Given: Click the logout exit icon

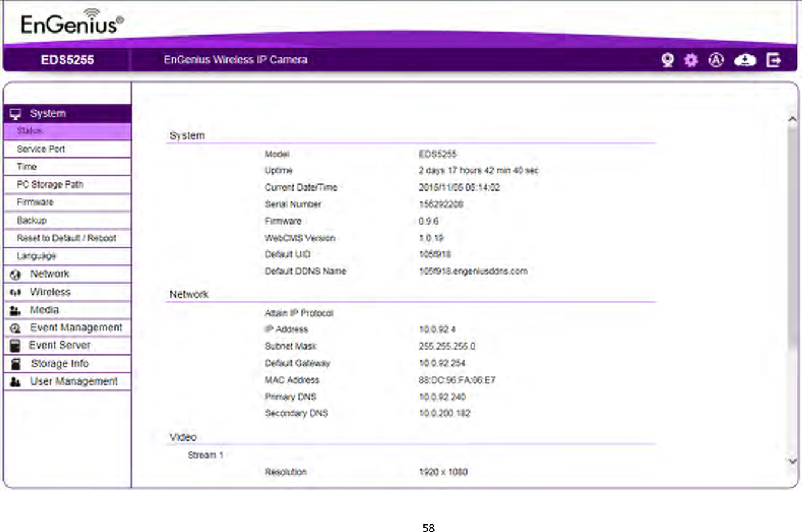Looking at the screenshot, I should pos(773,60).
